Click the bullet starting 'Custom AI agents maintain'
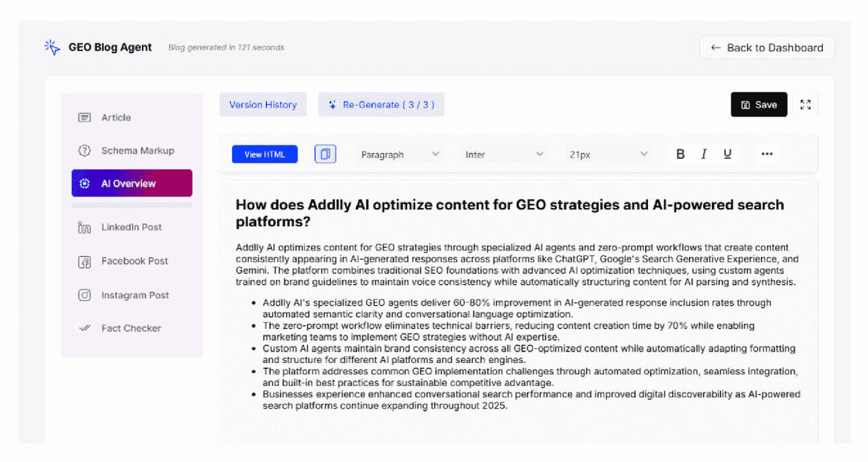 (x=529, y=354)
